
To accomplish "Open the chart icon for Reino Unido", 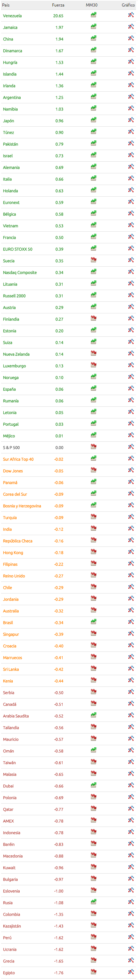I will tap(131, 575).
